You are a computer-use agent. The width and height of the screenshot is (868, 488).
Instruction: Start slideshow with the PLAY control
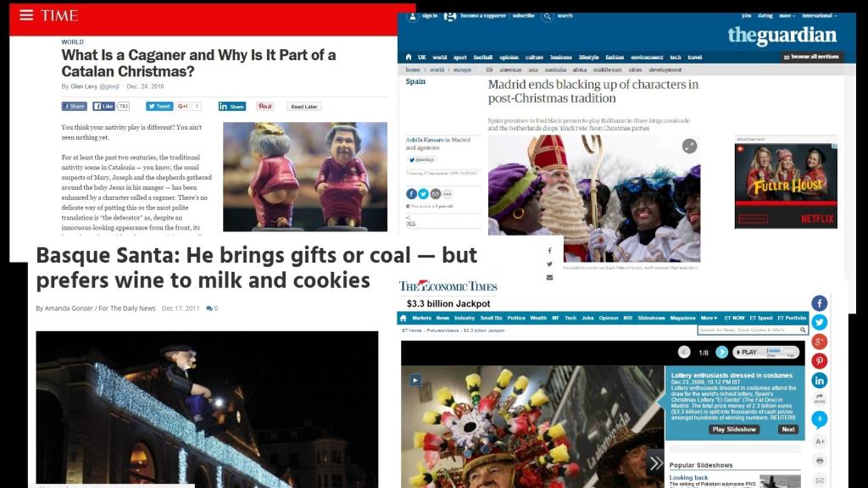pos(747,352)
